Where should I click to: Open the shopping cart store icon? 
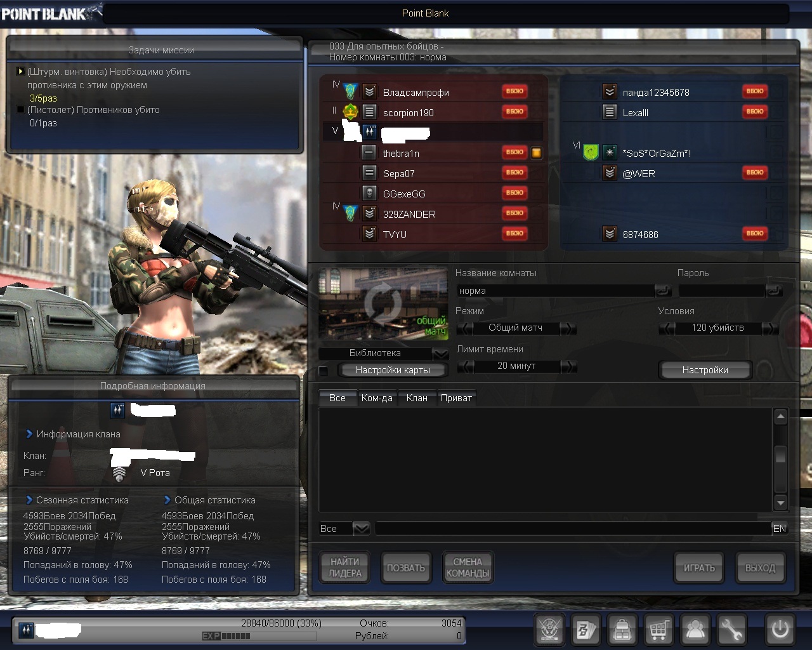pyautogui.click(x=658, y=630)
